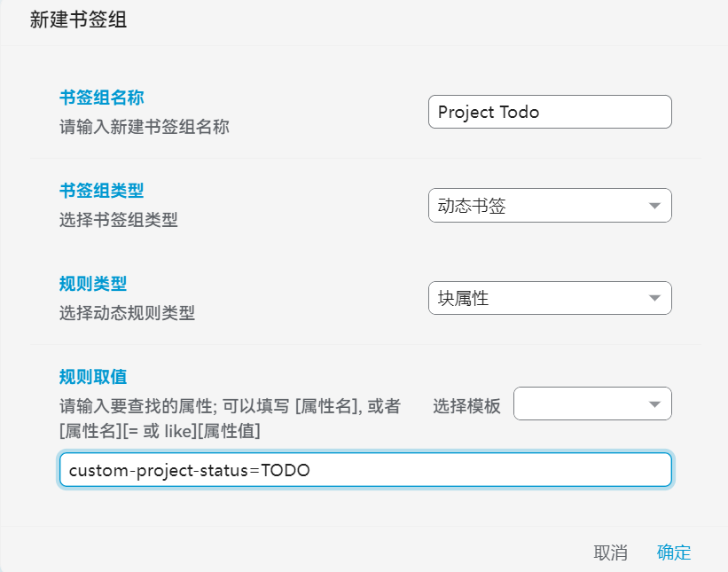Click the 规则取值 heading label

tap(93, 377)
